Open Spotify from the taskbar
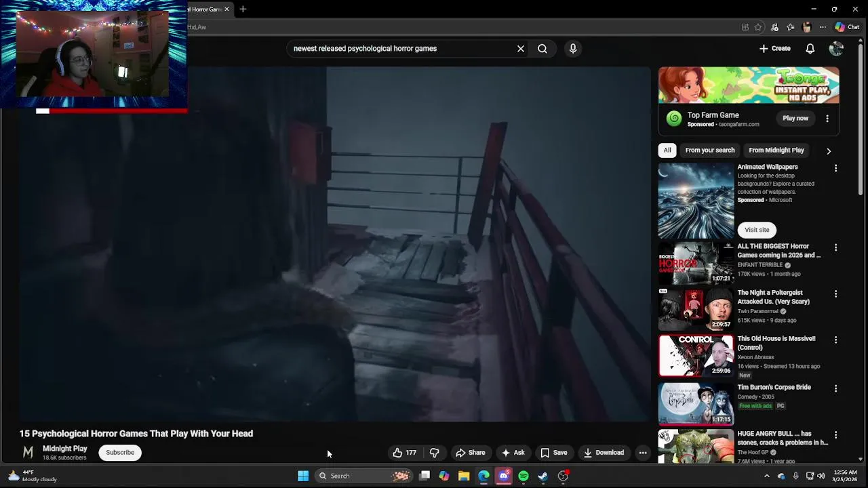The width and height of the screenshot is (868, 488). (x=524, y=476)
